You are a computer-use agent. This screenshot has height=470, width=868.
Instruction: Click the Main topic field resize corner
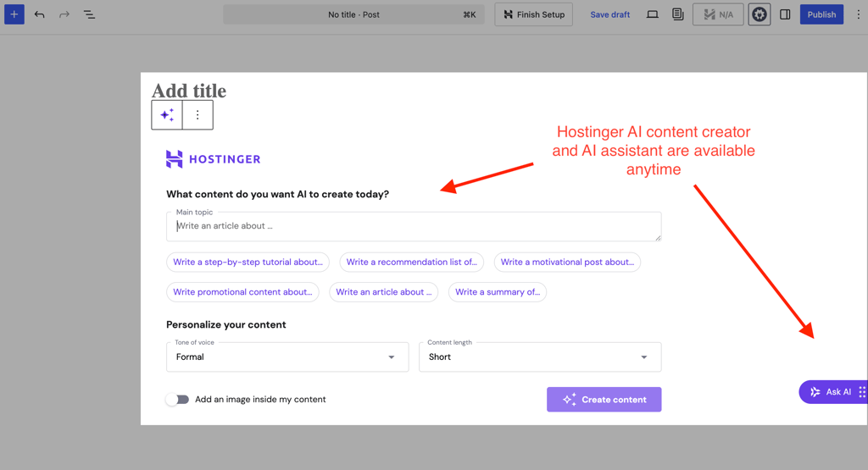click(x=658, y=238)
